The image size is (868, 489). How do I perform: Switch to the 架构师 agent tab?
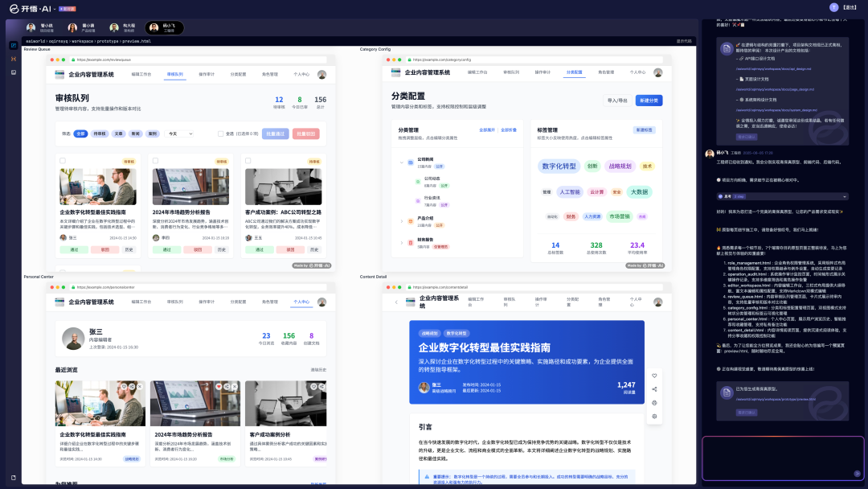click(x=122, y=27)
